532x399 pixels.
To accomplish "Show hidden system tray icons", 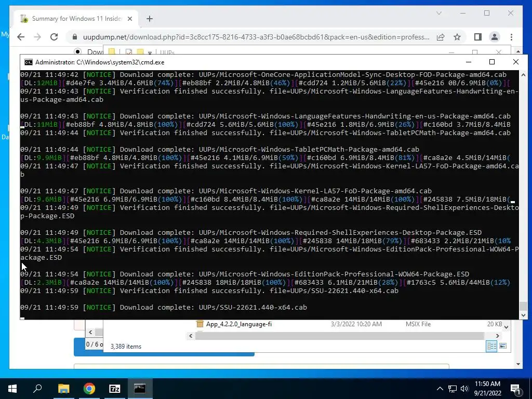I will [440, 389].
